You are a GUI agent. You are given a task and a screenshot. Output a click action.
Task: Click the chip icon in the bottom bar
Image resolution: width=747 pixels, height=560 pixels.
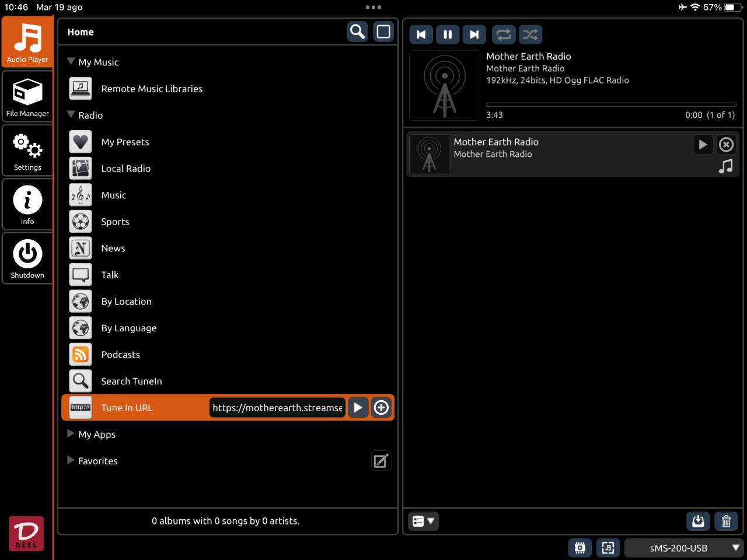pos(580,548)
